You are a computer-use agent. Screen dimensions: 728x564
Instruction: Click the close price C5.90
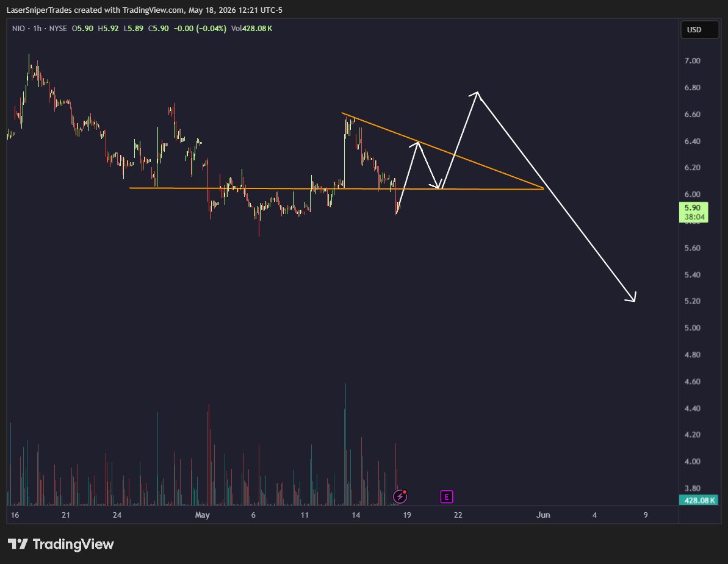point(158,29)
